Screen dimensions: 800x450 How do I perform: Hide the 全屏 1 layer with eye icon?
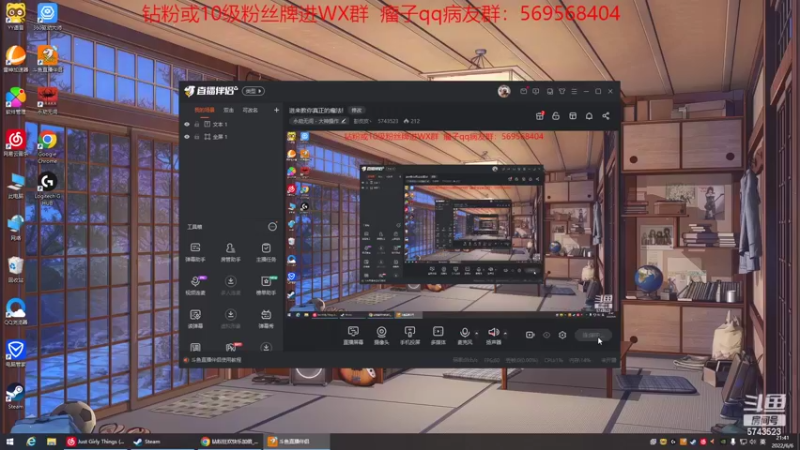pos(187,137)
